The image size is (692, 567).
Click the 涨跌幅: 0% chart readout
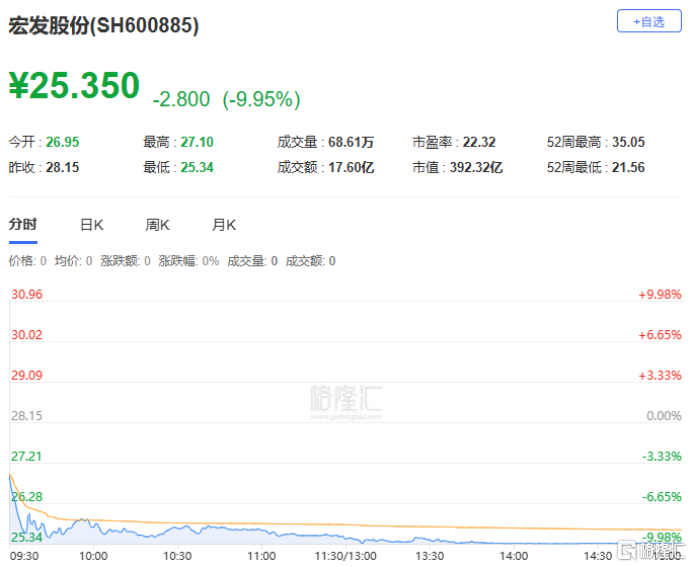point(189,261)
